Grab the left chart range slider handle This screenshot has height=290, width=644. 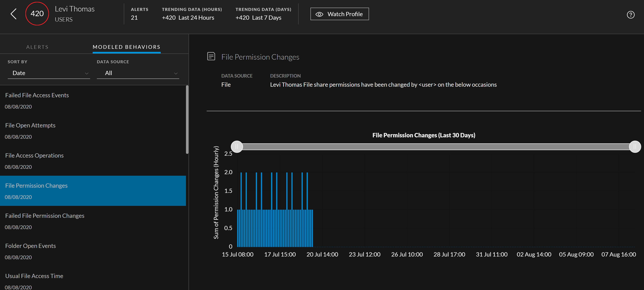coord(237,147)
